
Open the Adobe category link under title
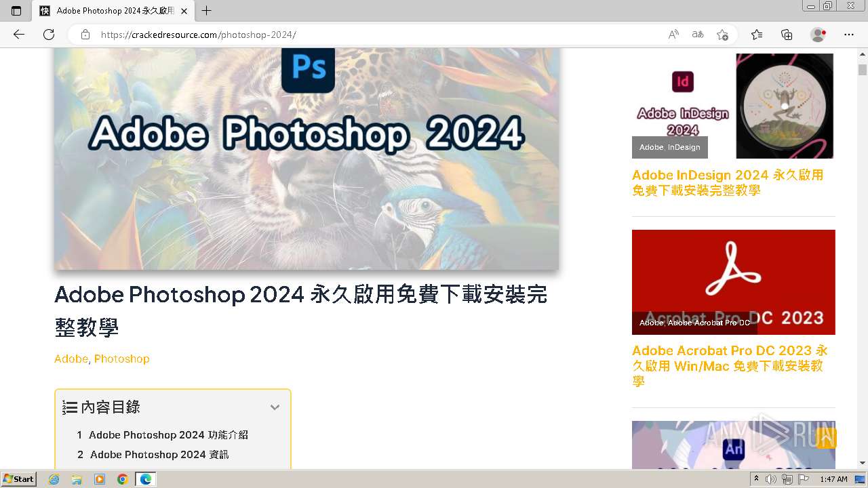[x=71, y=359]
